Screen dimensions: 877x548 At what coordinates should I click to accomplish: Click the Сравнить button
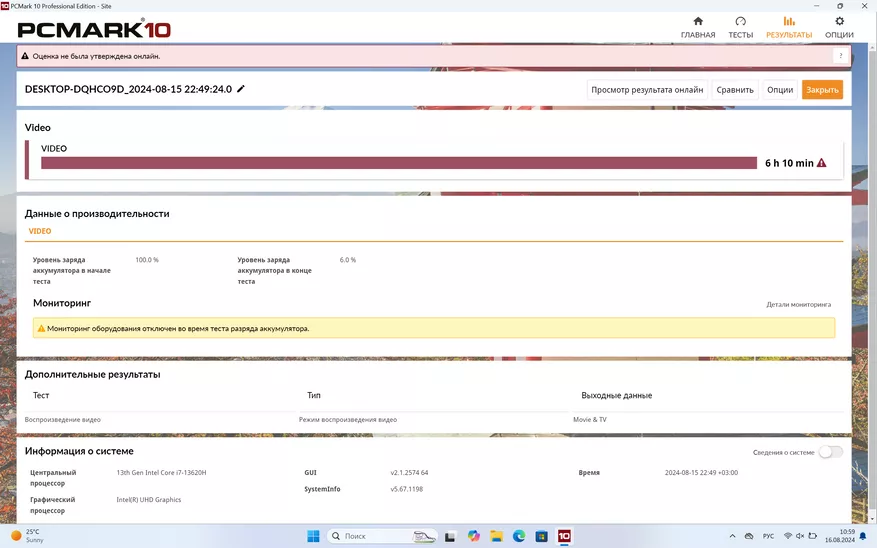[735, 89]
